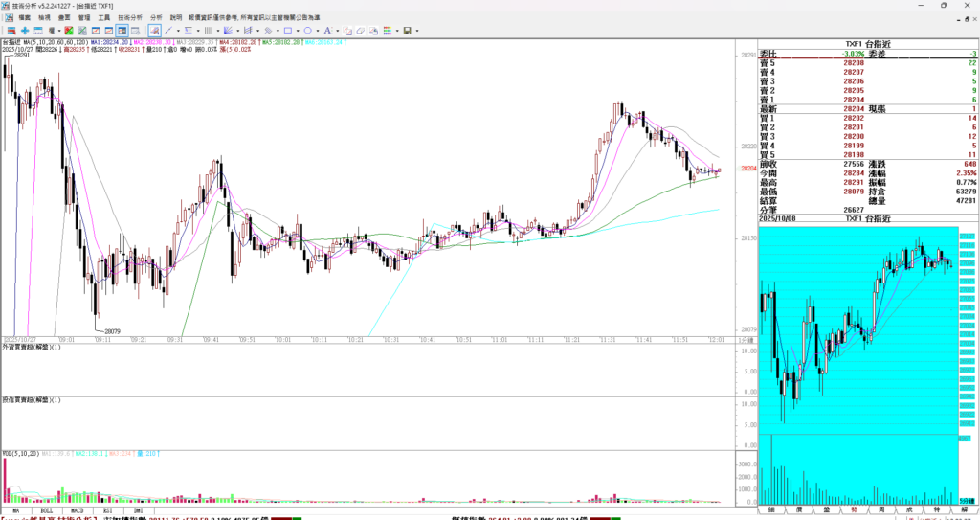Image resolution: width=980 pixels, height=520 pixels.
Task: Select the ellipse drawing tool
Action: pos(308,31)
